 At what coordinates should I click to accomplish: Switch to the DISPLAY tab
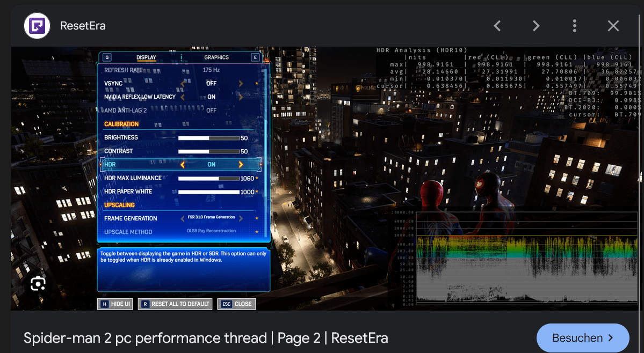point(146,57)
